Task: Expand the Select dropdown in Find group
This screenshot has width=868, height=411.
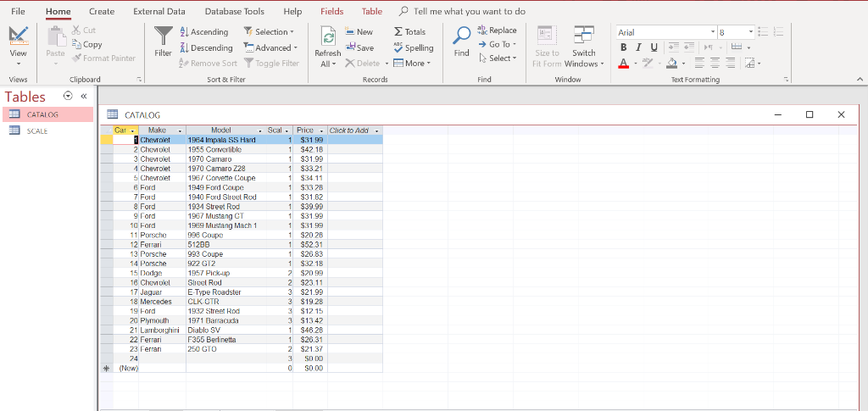Action: click(515, 58)
